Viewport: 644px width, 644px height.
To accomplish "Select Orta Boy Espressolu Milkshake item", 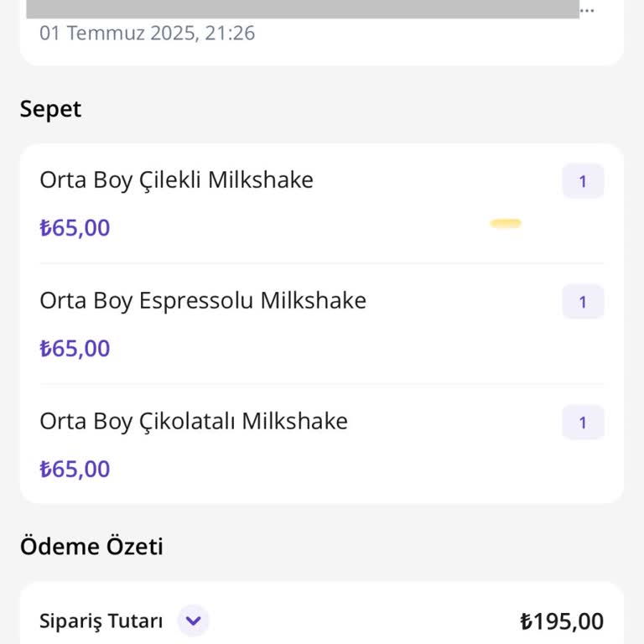I will pos(202,301).
